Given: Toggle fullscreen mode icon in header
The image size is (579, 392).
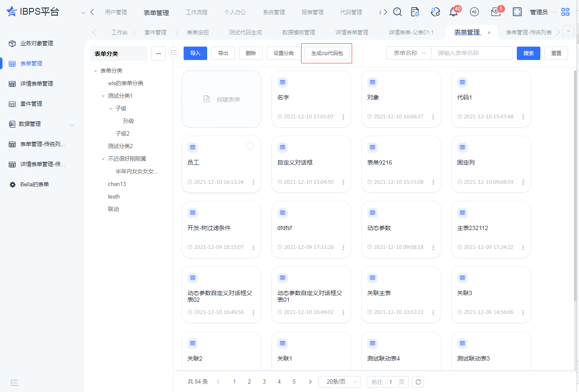Looking at the screenshot, I should 517,12.
